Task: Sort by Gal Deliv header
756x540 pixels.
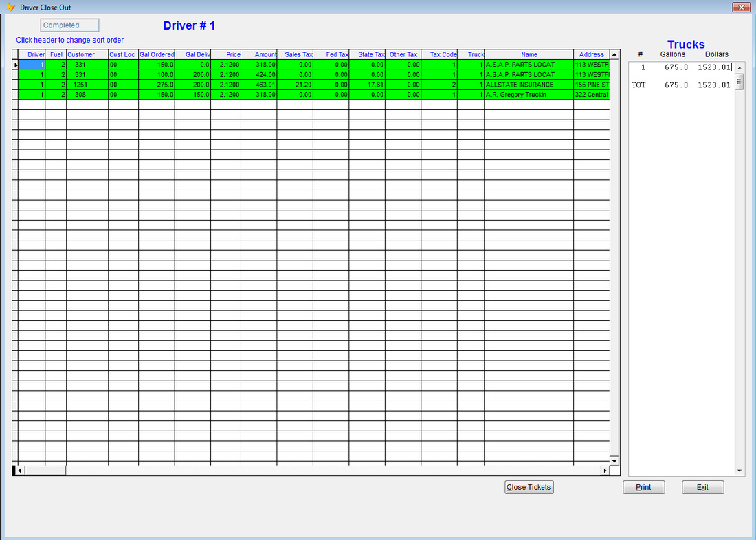Action: click(x=193, y=54)
